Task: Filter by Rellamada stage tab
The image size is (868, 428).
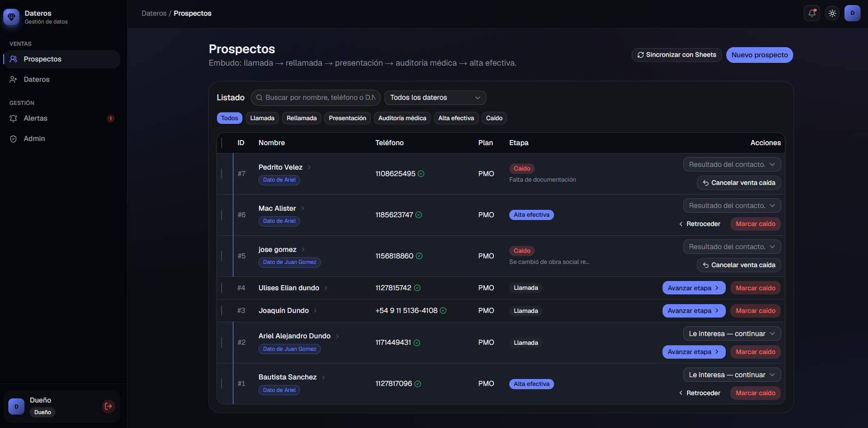Action: (301, 118)
